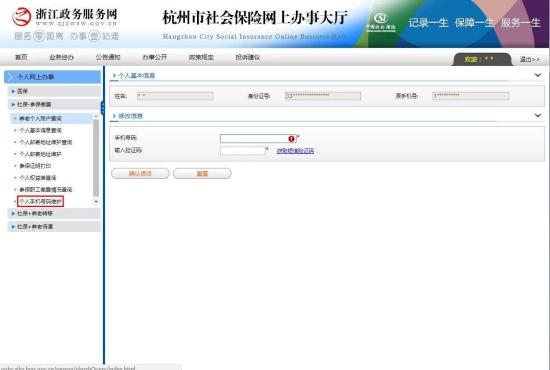Open the 办事公开 navigation item
550x370 pixels.
tap(155, 57)
